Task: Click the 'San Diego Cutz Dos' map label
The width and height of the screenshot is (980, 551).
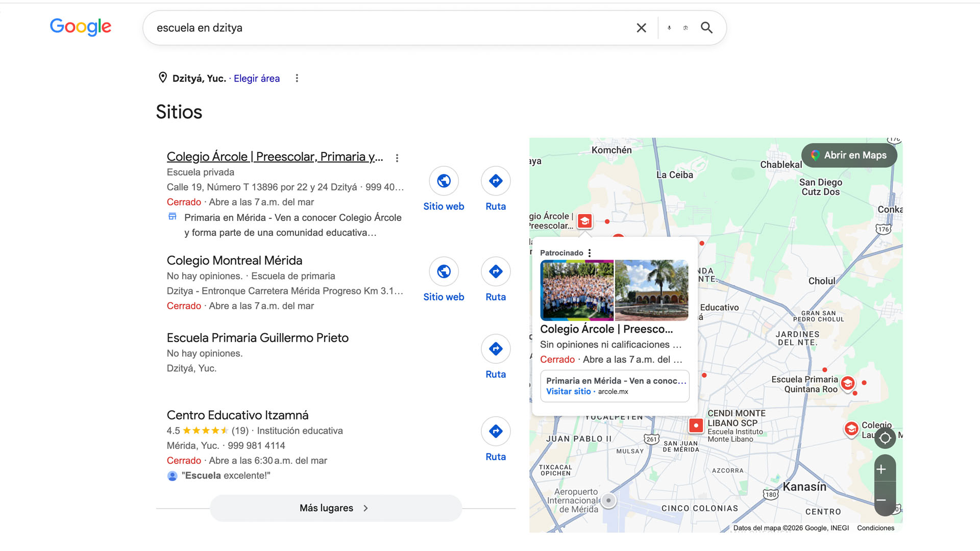Action: (821, 187)
